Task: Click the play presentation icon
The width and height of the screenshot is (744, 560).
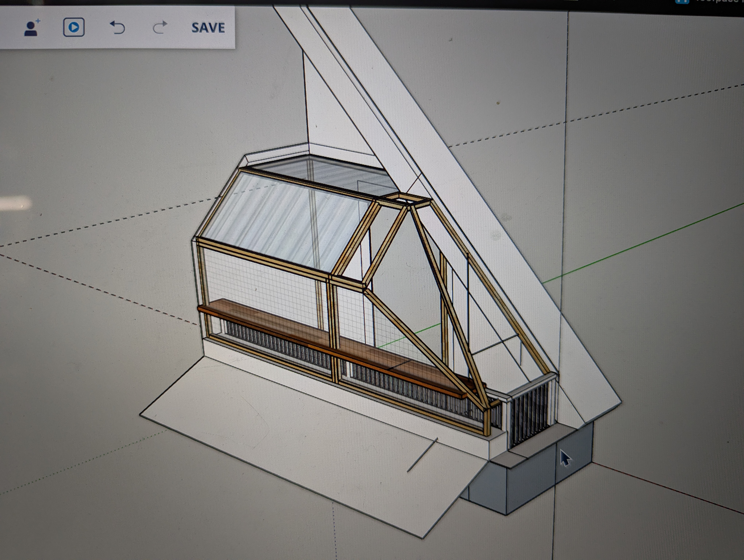Action: coord(74,27)
